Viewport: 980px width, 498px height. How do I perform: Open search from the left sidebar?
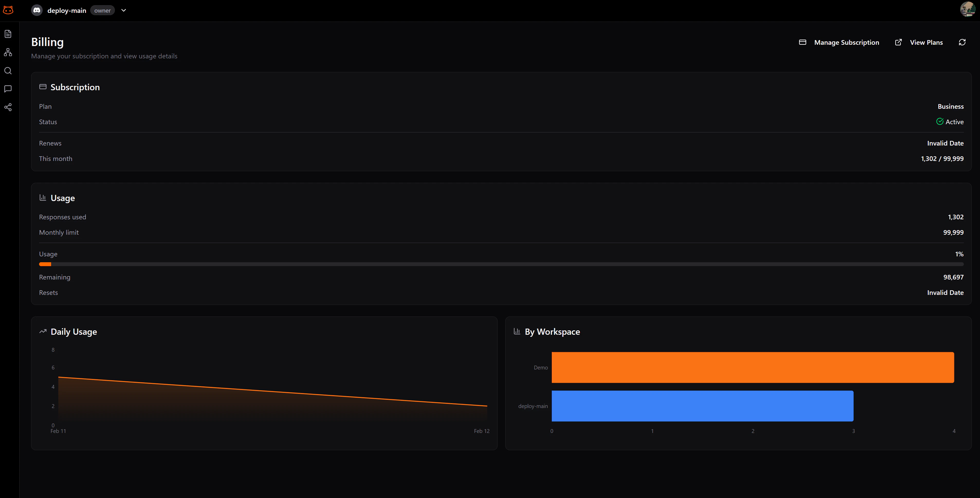pos(8,70)
